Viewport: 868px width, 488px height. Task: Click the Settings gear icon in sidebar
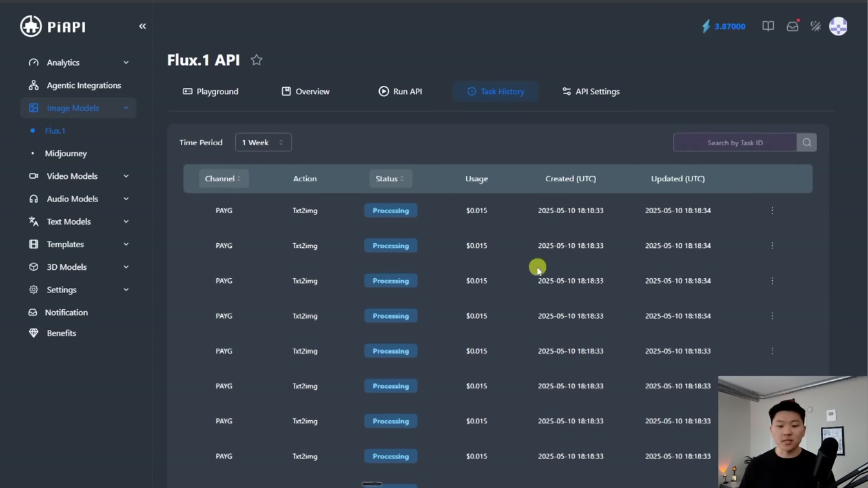point(34,290)
